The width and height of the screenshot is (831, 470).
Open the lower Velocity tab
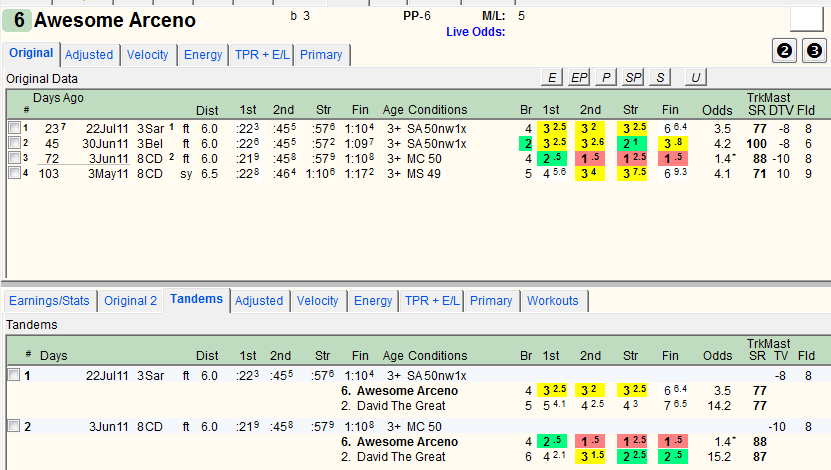[317, 300]
